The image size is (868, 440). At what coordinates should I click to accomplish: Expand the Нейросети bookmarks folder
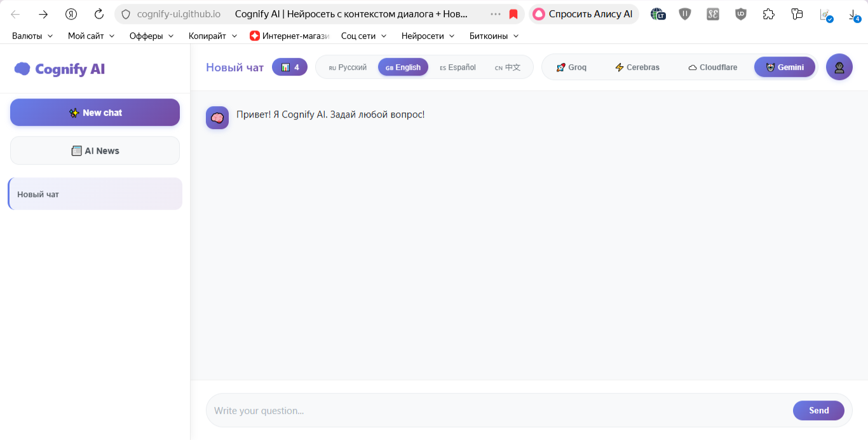[428, 36]
